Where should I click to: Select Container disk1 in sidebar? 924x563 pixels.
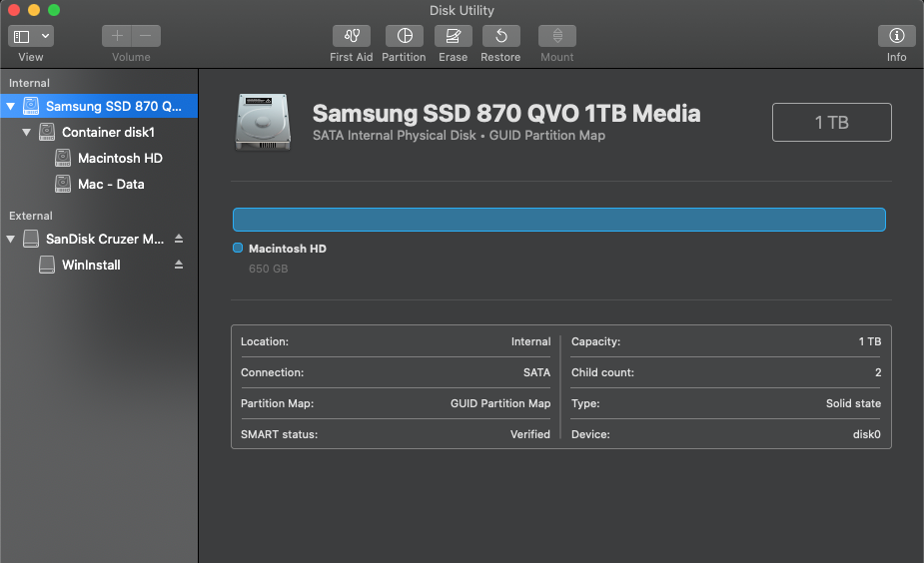click(x=99, y=132)
